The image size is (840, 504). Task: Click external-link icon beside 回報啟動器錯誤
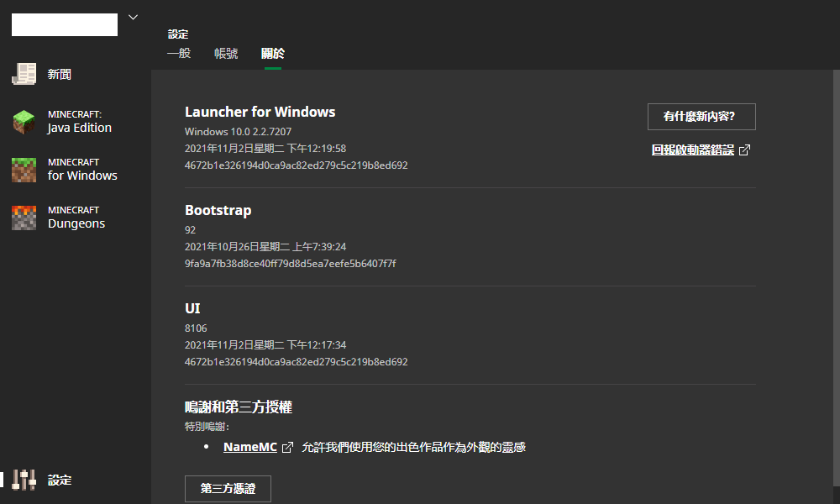click(x=744, y=150)
